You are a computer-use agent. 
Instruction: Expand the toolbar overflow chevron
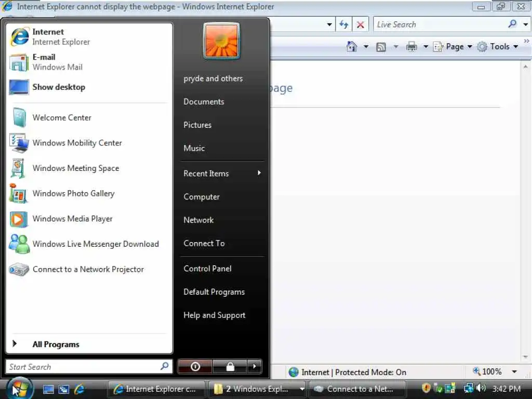coord(527,41)
